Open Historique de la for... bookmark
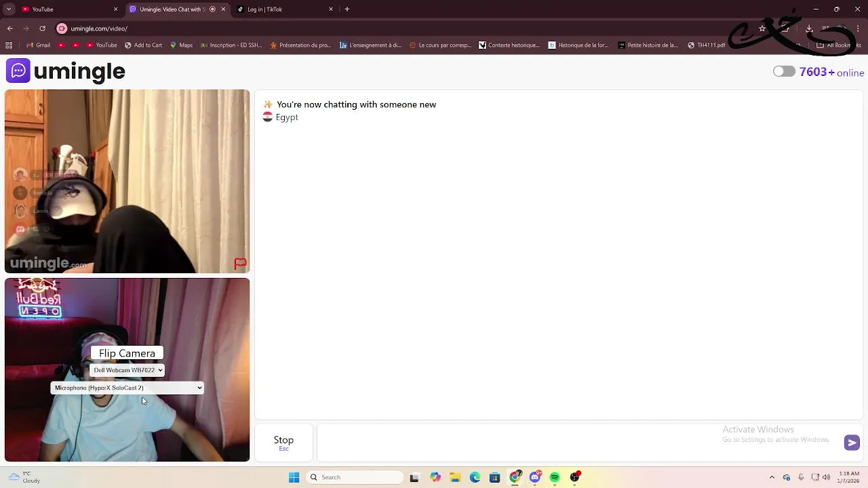Viewport: 868px width, 488px height. tap(578, 45)
